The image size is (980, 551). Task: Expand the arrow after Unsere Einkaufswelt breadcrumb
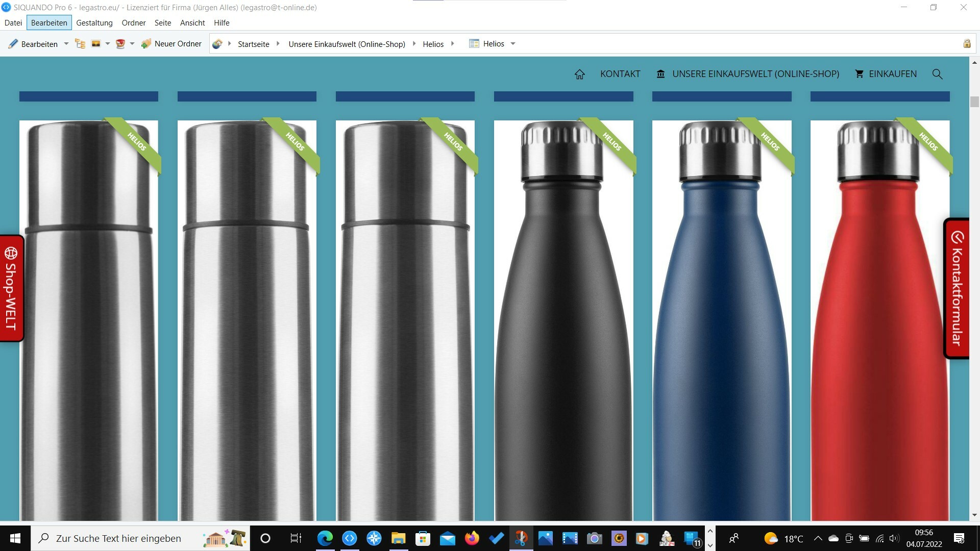coord(414,44)
